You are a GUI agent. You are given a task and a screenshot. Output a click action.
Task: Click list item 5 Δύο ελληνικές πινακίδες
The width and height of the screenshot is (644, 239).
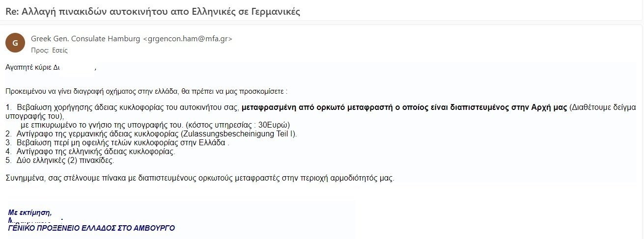(x=60, y=160)
